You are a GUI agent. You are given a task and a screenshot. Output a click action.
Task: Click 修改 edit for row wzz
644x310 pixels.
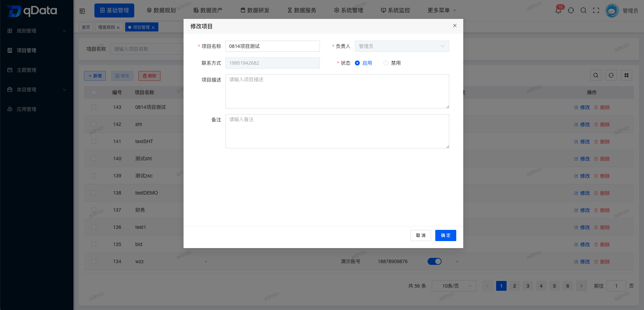(x=582, y=262)
